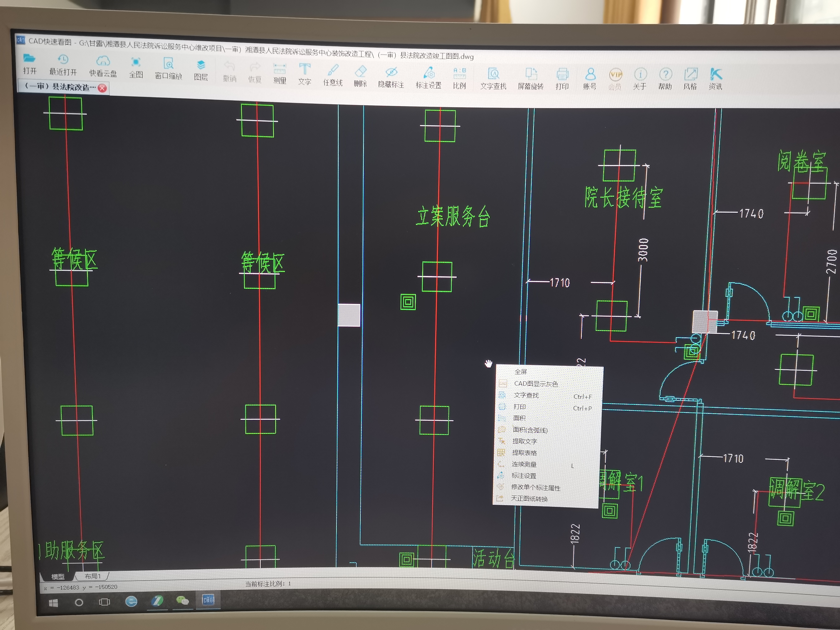Image resolution: width=840 pixels, height=630 pixels.
Task: Click 全屏 in the context menu
Action: [x=521, y=372]
